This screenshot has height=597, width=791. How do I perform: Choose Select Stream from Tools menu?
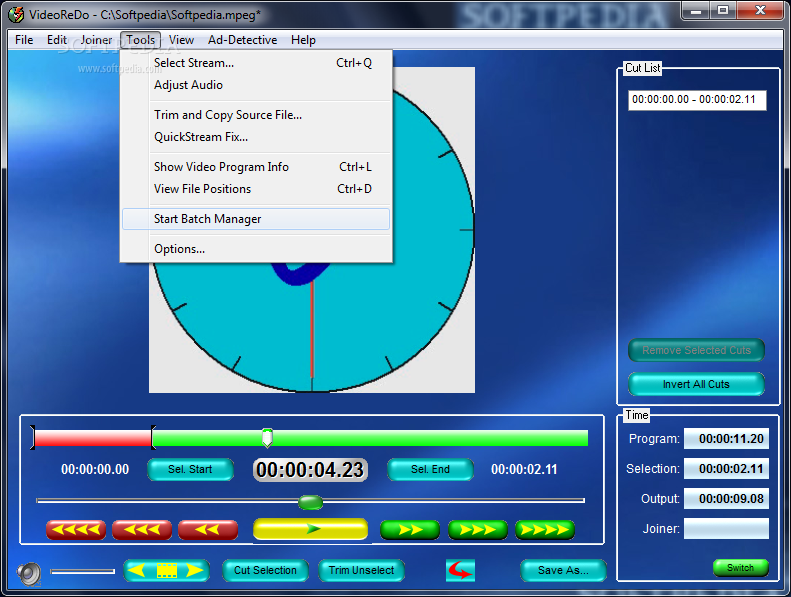pos(256,63)
